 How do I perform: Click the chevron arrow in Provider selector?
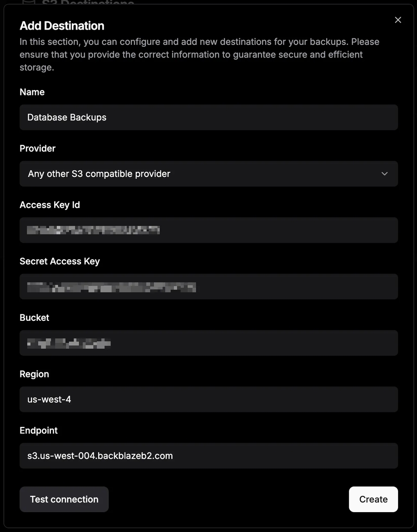click(384, 174)
